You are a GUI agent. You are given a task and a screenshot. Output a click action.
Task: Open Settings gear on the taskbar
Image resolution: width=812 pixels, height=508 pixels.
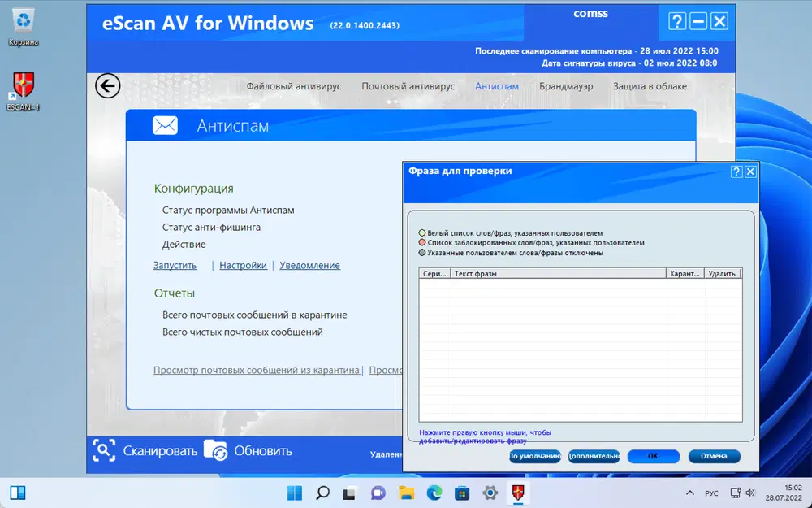(490, 493)
